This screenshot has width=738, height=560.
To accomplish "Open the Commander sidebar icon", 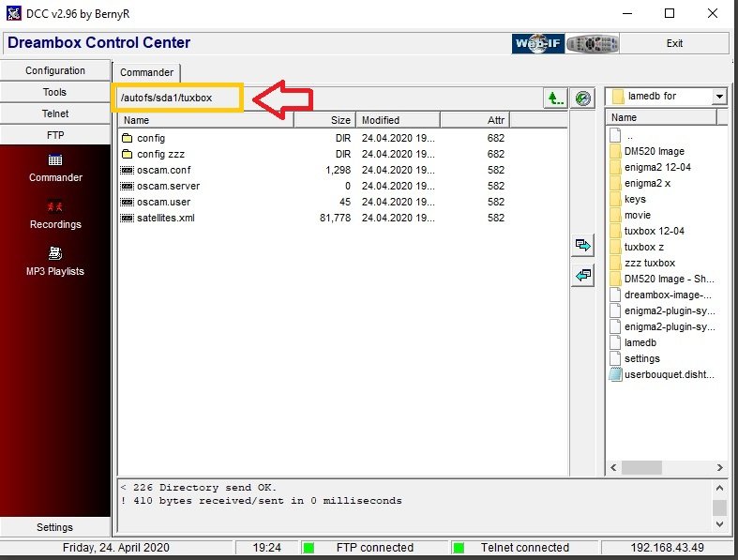I will click(55, 160).
